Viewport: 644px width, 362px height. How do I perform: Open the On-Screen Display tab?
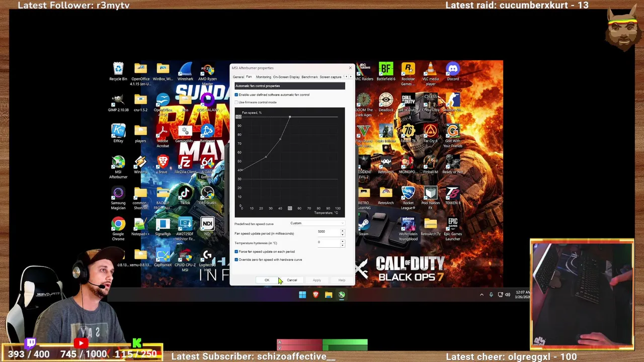tap(286, 77)
